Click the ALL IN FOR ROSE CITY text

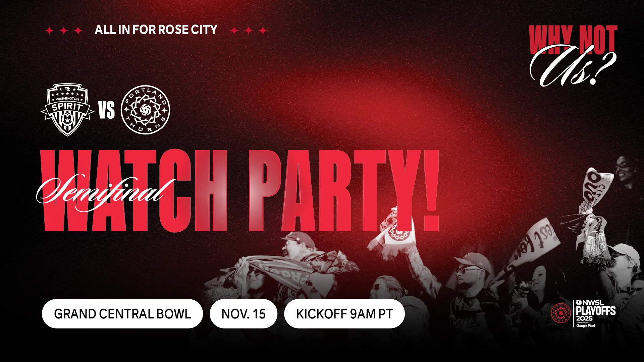click(x=156, y=30)
